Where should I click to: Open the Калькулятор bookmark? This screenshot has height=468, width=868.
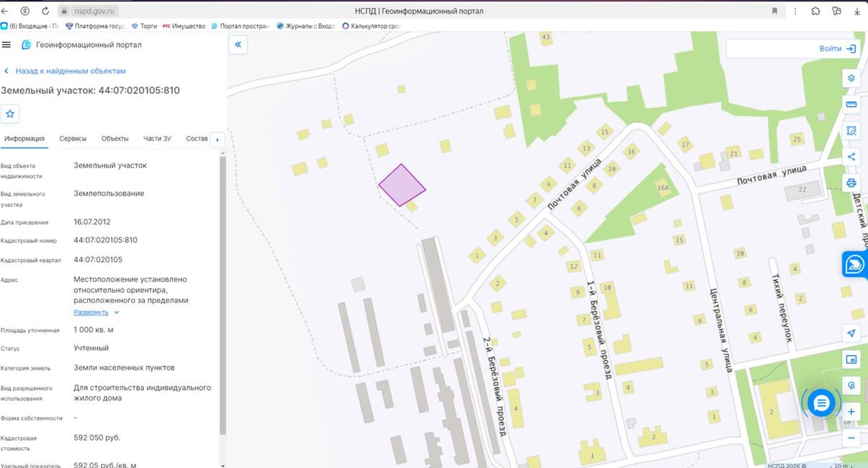(x=370, y=26)
